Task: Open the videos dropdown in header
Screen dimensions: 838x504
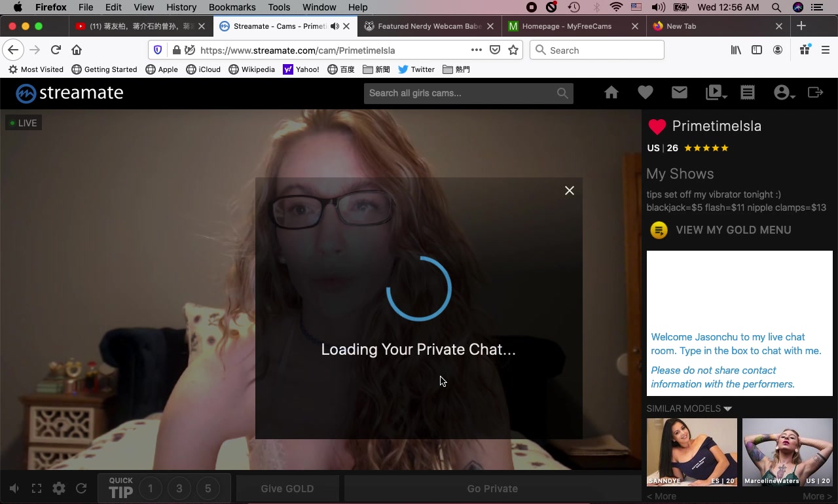Action: [716, 93]
